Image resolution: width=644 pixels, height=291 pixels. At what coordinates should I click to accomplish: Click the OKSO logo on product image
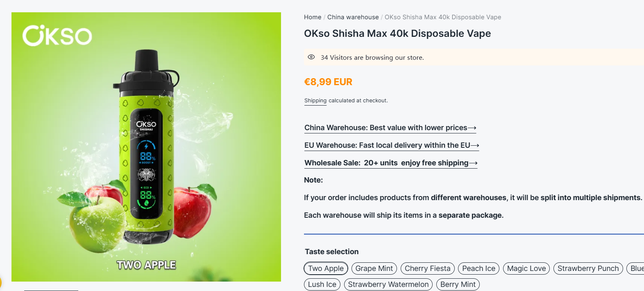pos(57,36)
